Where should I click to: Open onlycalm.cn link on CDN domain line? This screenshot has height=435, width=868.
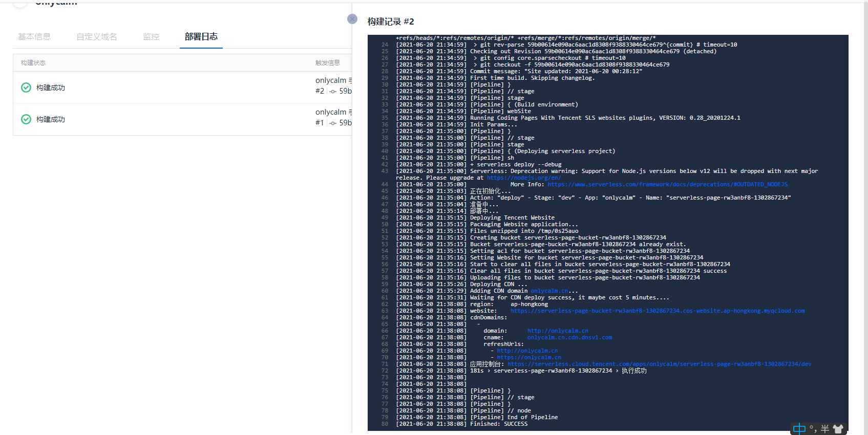point(549,291)
